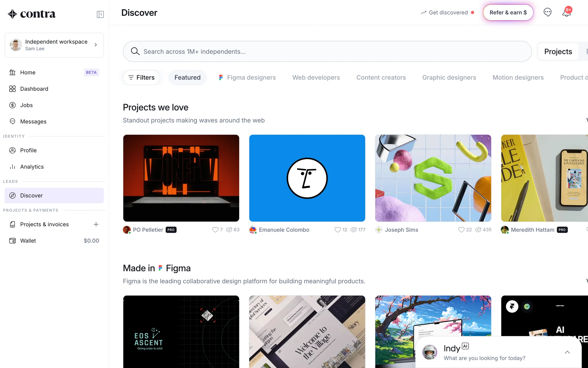Click the search magnifier icon
Image resolution: width=588 pixels, height=368 pixels.
click(x=135, y=51)
